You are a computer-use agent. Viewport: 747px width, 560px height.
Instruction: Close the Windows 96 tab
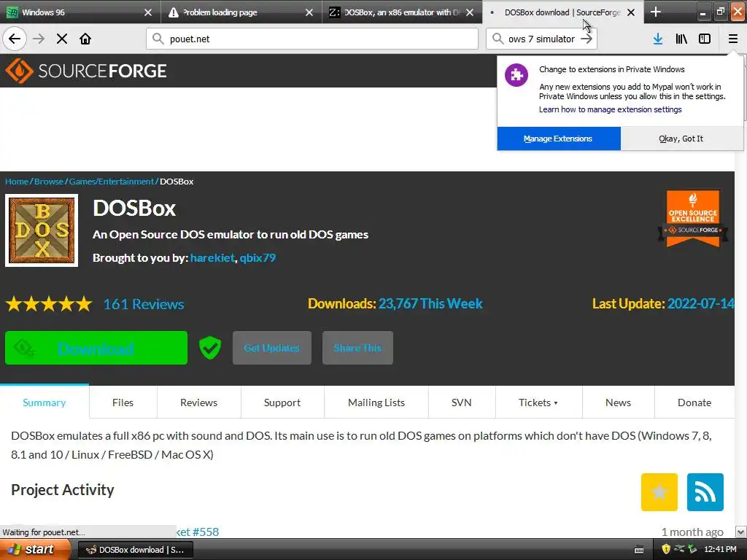[148, 12]
